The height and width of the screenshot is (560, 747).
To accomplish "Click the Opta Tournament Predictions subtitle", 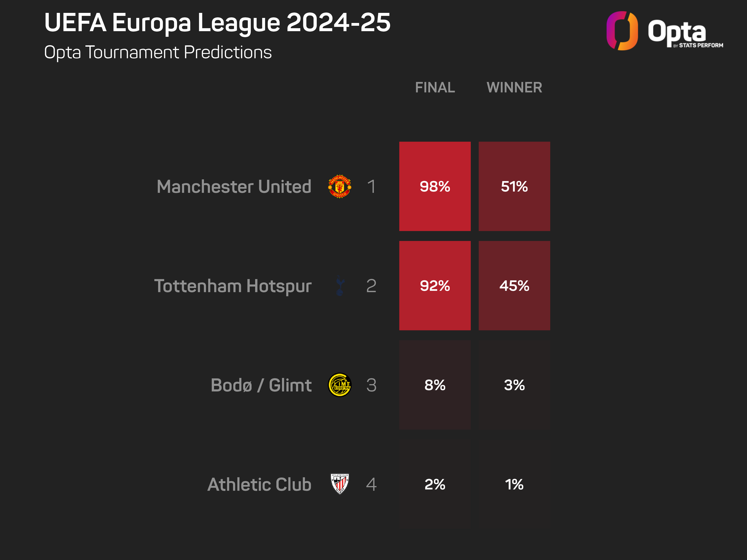I will coord(158,52).
